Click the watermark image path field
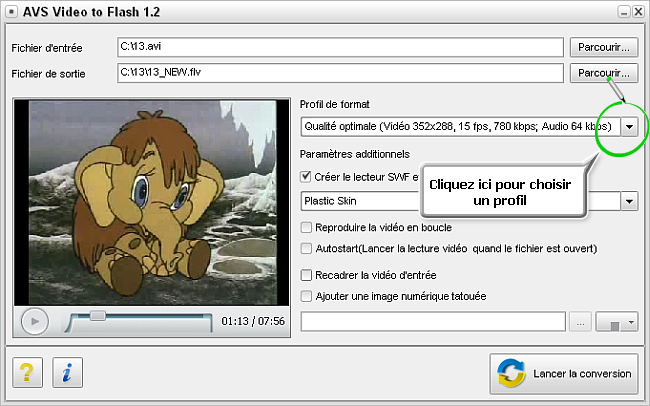This screenshot has width=650, height=406. 433,322
